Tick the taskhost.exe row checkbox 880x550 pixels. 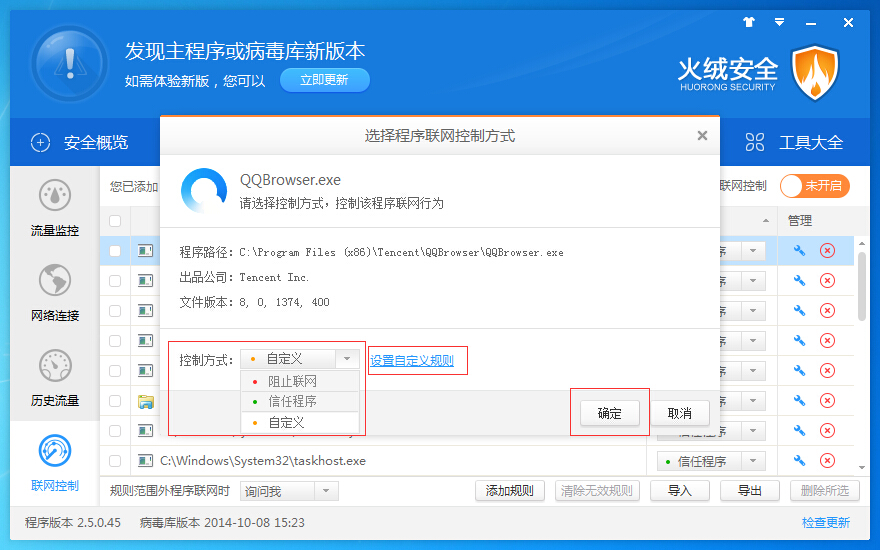[115, 461]
